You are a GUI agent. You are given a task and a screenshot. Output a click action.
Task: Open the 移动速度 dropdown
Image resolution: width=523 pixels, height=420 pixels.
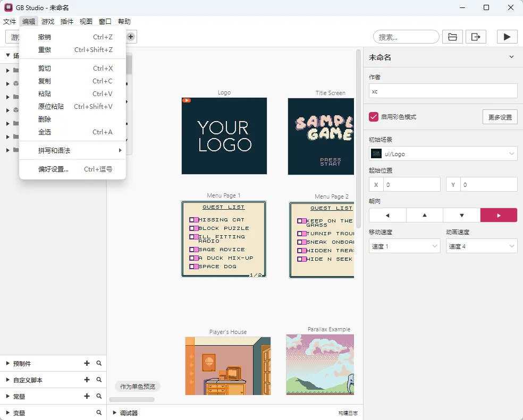click(x=404, y=246)
